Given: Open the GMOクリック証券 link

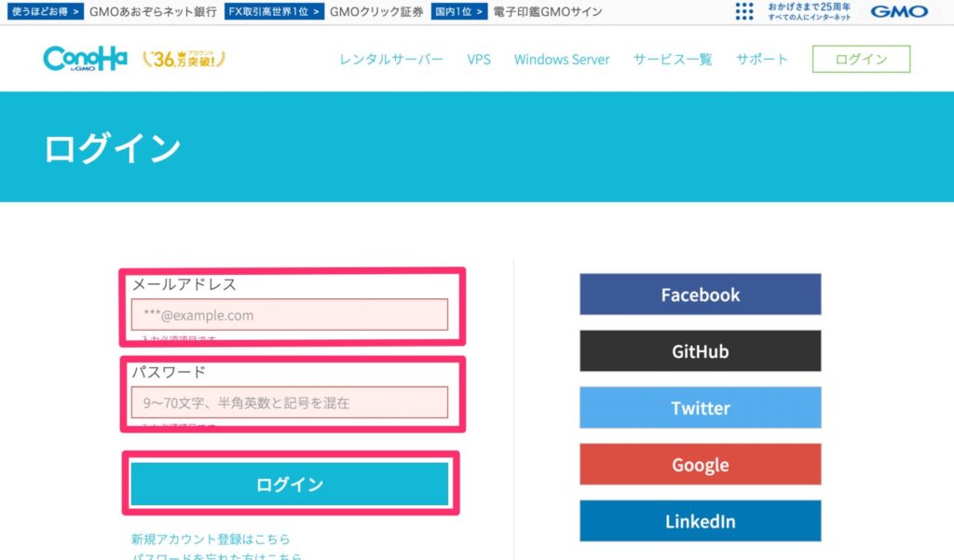Looking at the screenshot, I should 376,11.
